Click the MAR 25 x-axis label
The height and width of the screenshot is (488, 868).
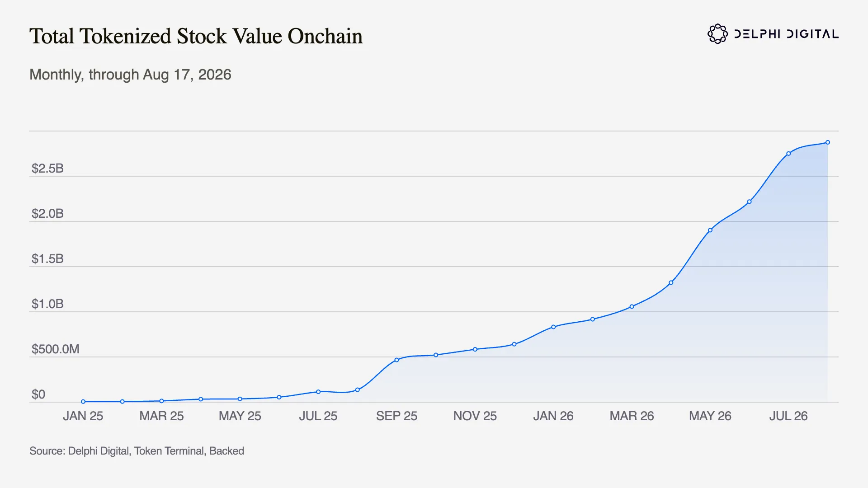161,416
